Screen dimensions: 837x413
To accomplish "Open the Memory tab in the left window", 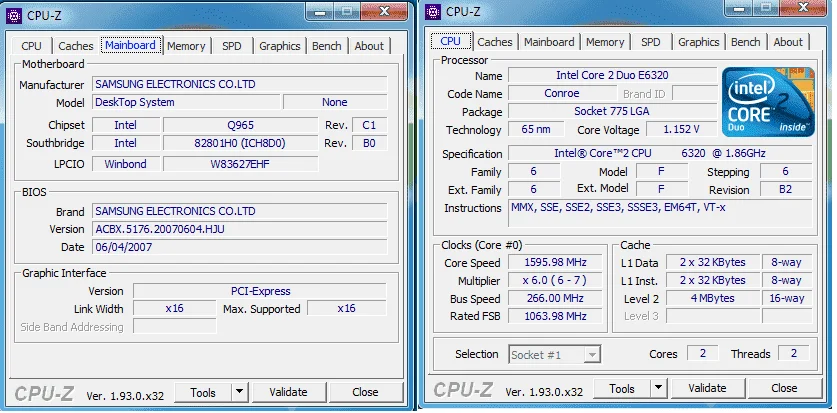I will click(x=186, y=46).
